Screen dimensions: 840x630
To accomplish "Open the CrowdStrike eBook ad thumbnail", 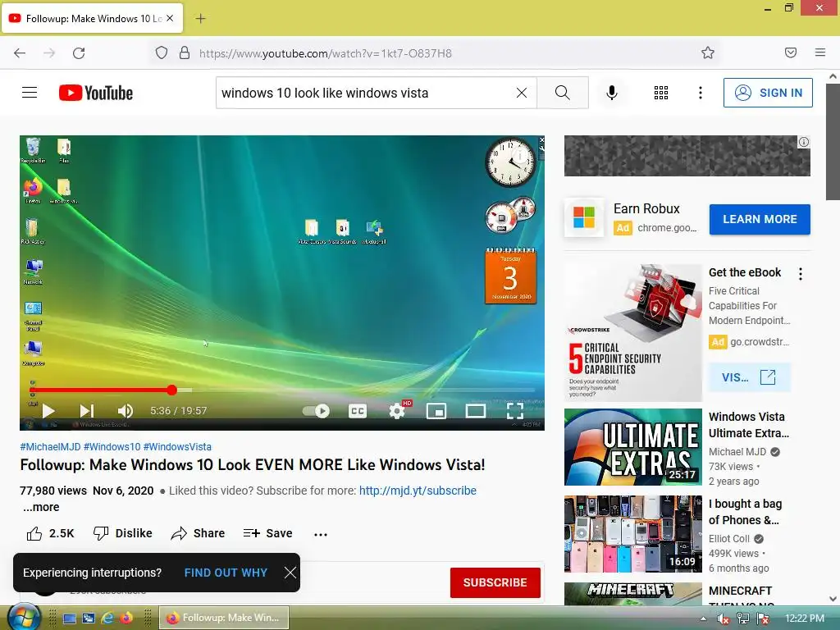I will click(633, 333).
